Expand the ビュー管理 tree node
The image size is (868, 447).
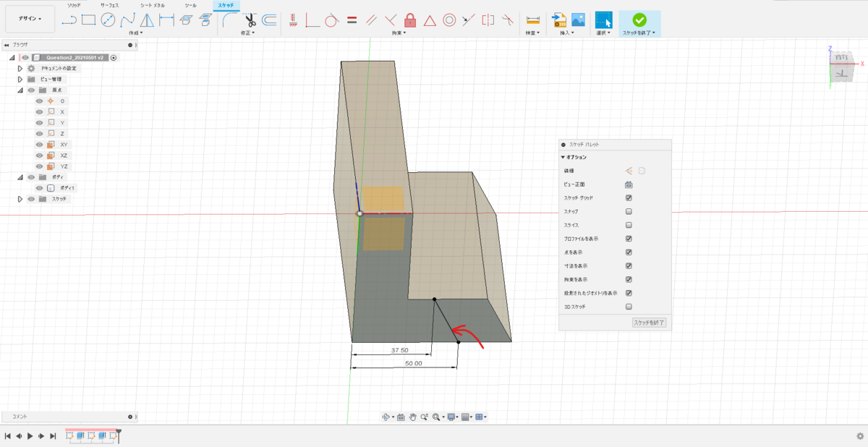click(x=20, y=79)
